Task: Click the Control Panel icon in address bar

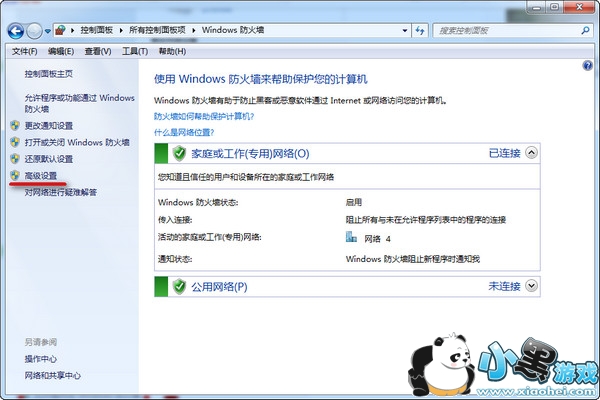Action: [60, 30]
